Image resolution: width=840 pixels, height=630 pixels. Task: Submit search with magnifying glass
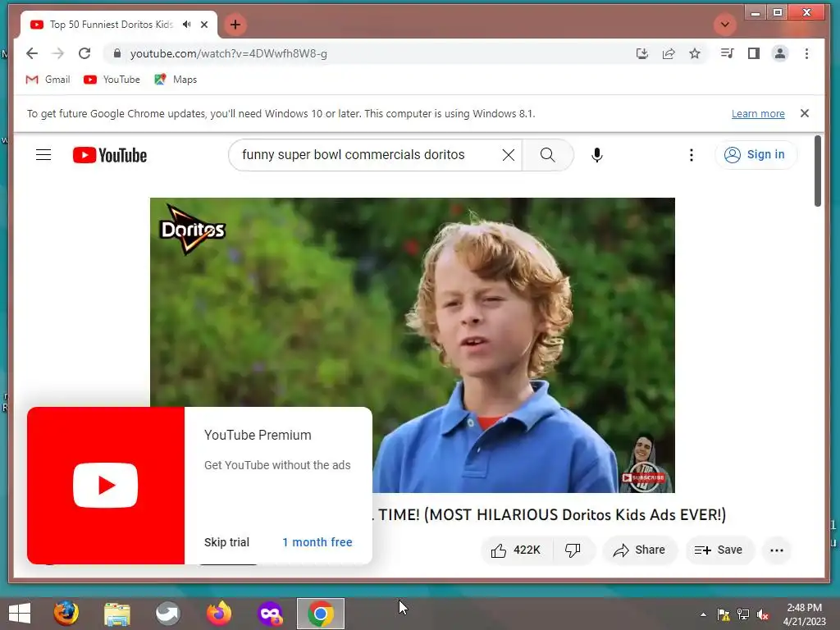[547, 155]
